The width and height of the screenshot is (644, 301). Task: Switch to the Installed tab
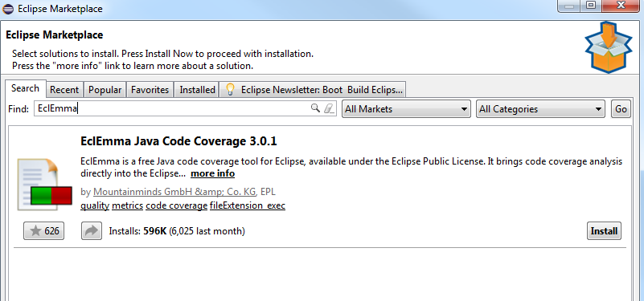tap(197, 89)
